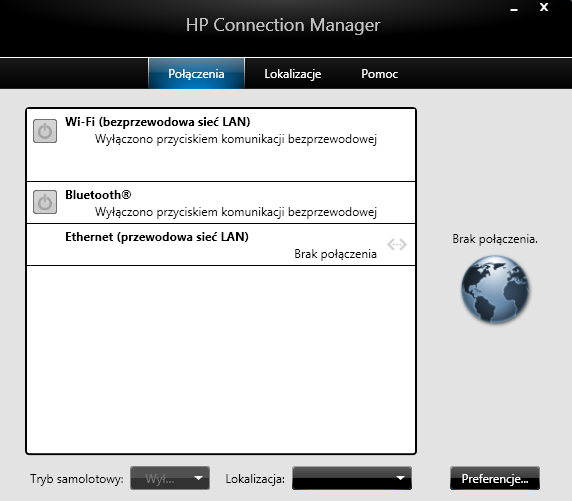
Task: Switch to the Połączenia tab
Action: coord(196,74)
